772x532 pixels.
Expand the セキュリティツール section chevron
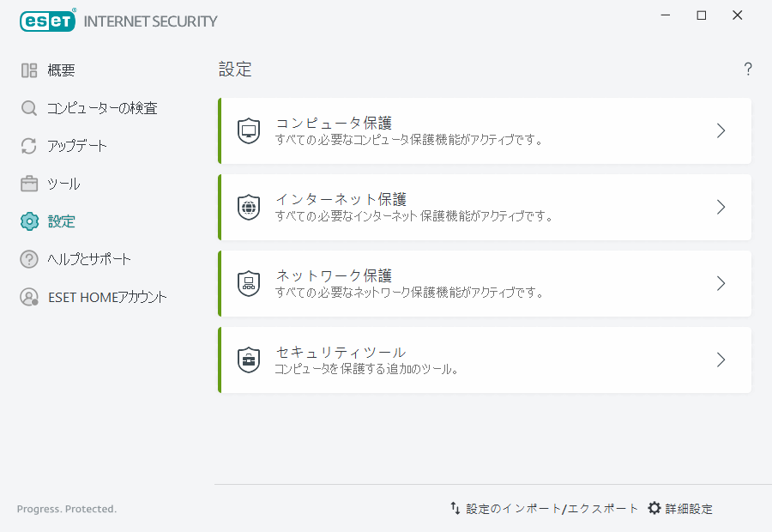[721, 360]
